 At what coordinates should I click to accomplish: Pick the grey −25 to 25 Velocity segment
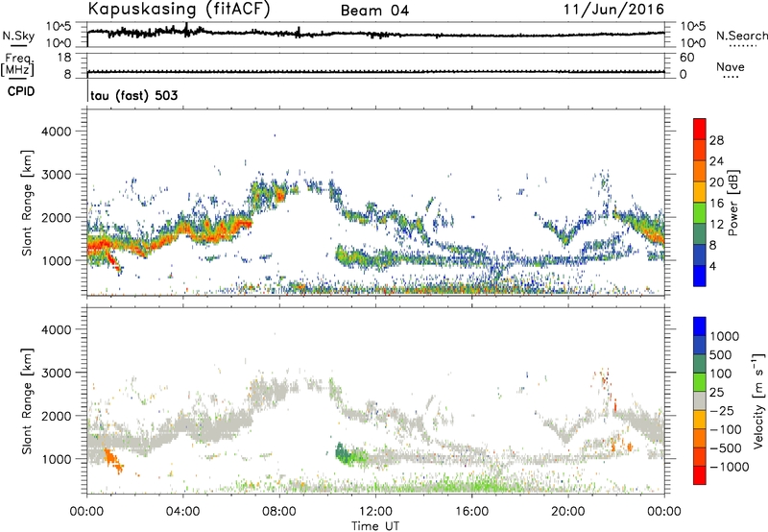point(700,400)
